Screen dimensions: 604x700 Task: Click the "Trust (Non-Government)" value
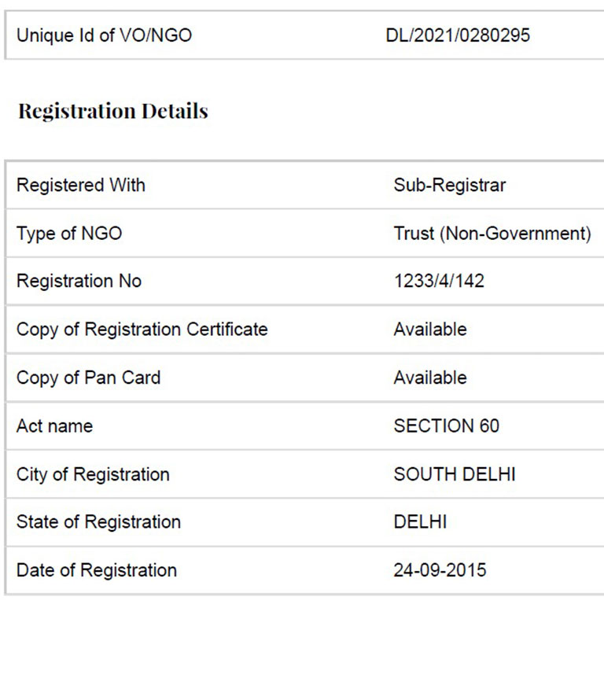point(492,234)
